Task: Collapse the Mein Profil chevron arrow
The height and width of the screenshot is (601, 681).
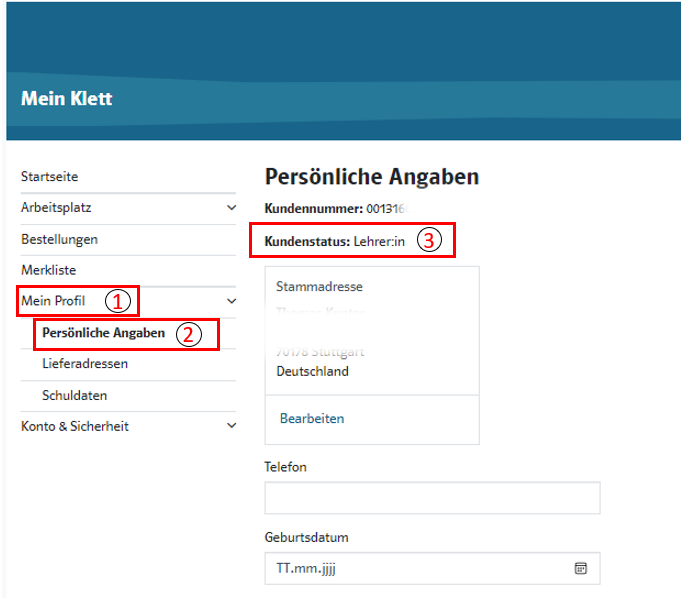Action: (232, 300)
